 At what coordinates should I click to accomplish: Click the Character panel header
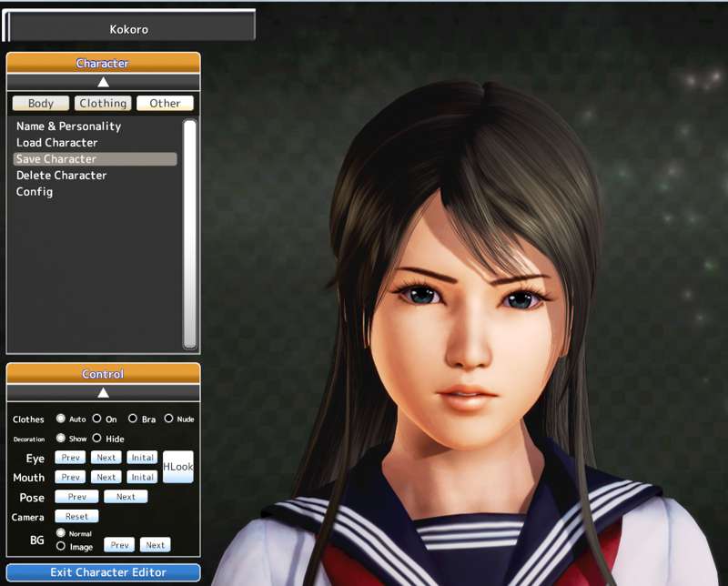[x=104, y=63]
